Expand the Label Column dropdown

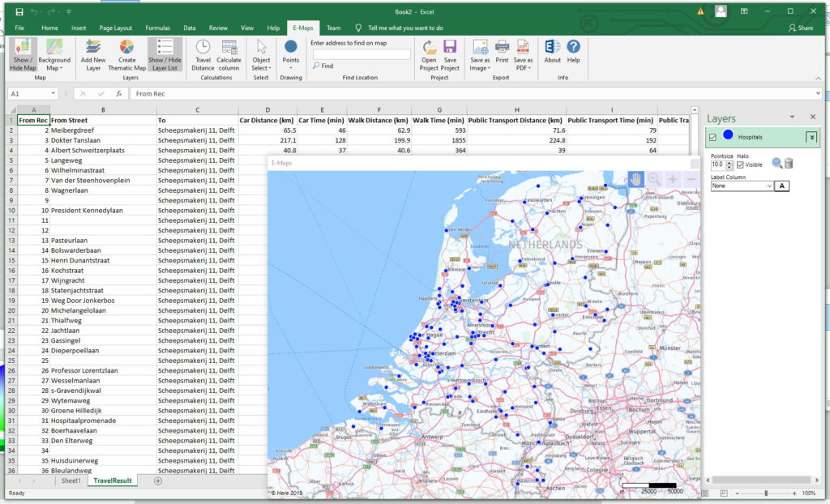(742, 186)
